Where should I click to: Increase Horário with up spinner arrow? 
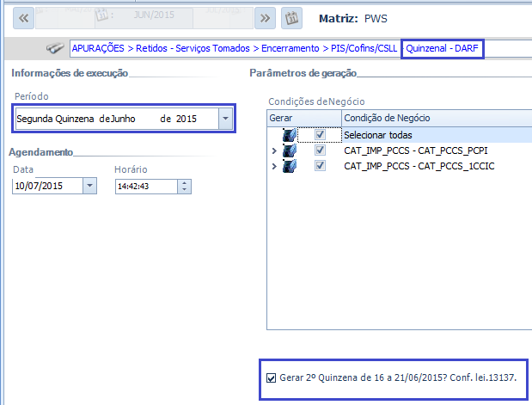[184, 183]
